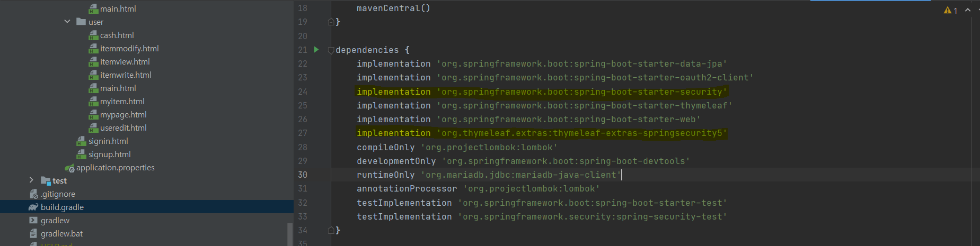Open gradlew.bat file
The image size is (980, 246).
61,233
